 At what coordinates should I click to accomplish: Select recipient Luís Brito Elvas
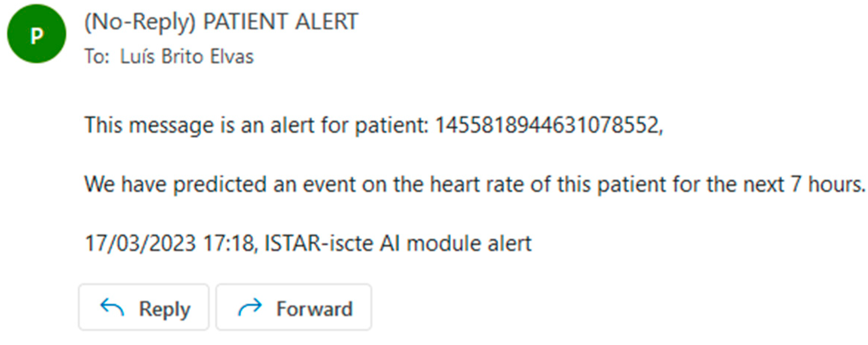[x=187, y=57]
